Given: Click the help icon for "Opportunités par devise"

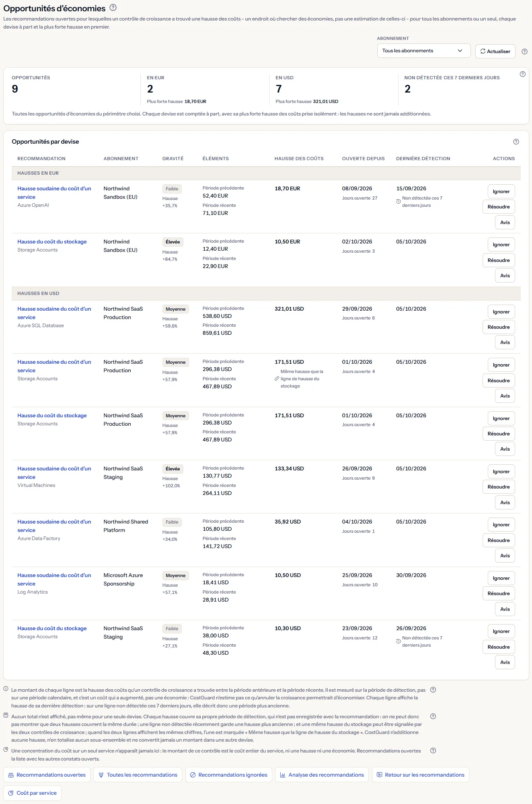Looking at the screenshot, I should (516, 142).
